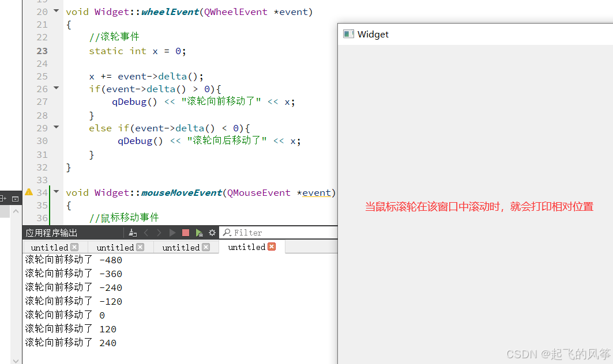Click output line showing -360
The image size is (613, 364).
[73, 274]
